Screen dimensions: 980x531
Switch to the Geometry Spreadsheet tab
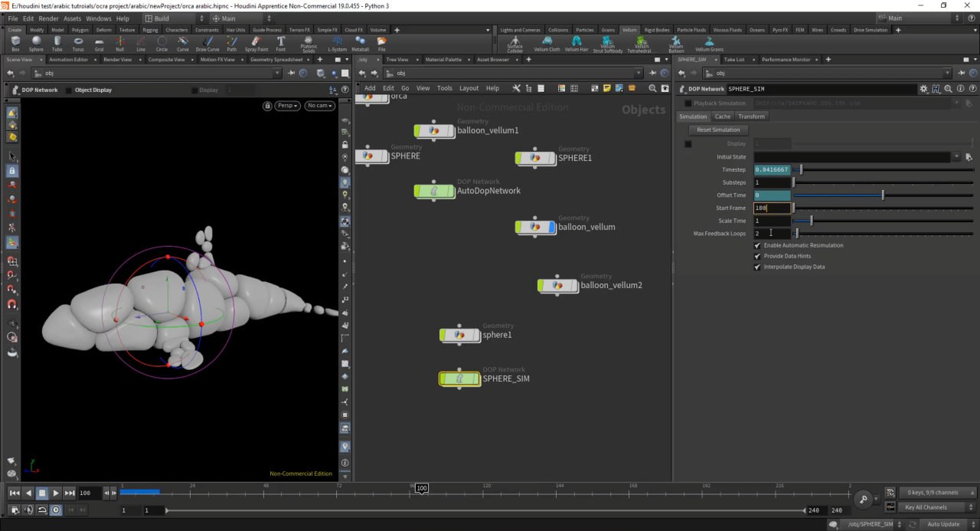[x=278, y=59]
